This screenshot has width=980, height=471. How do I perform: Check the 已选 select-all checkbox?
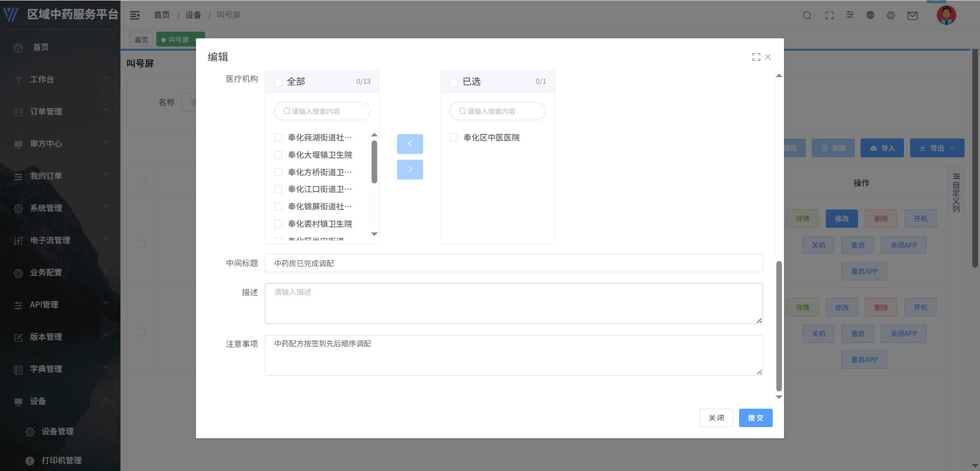point(454,82)
